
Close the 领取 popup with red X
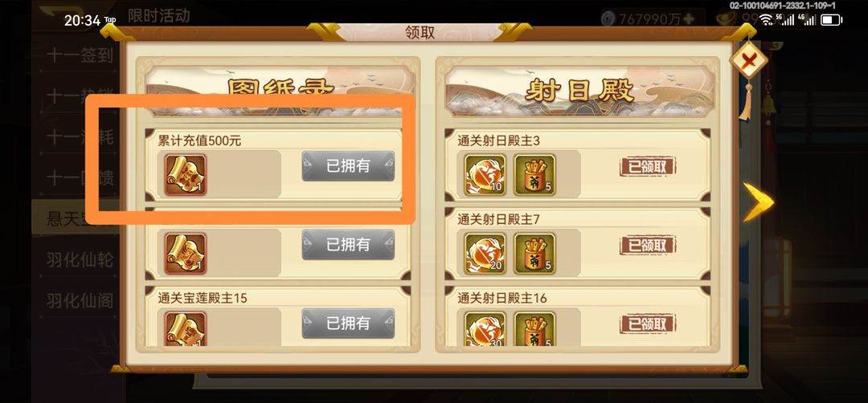748,59
